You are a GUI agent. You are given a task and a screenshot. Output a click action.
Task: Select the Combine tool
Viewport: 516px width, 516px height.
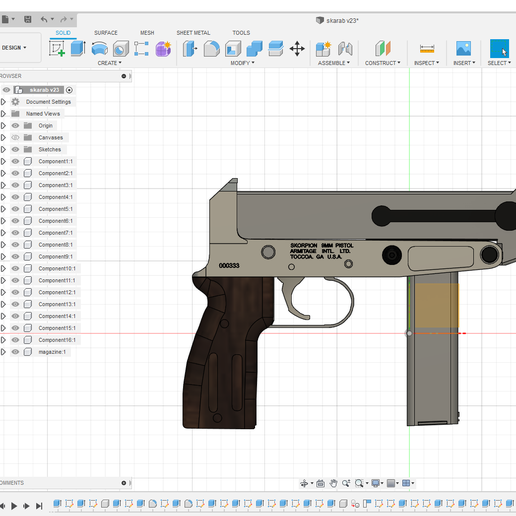click(x=254, y=49)
